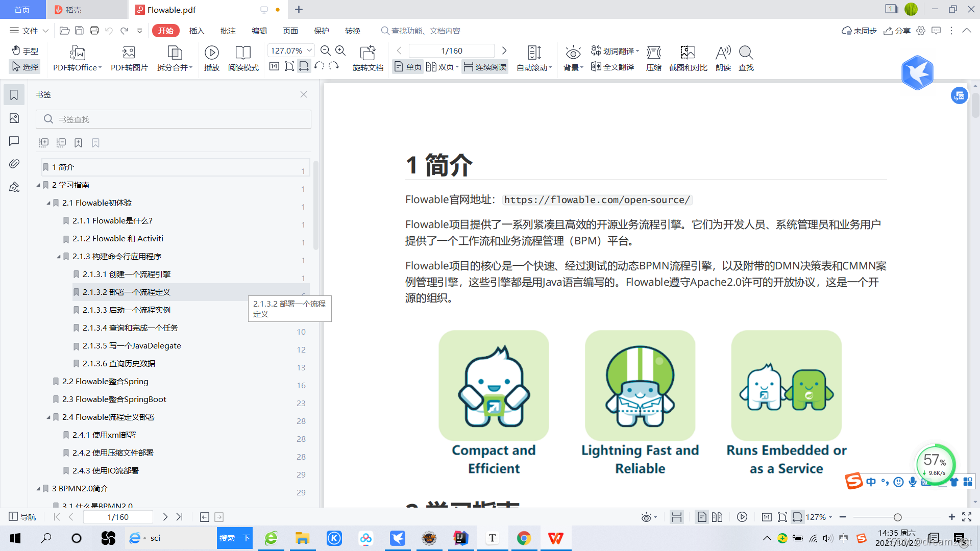
Task: Open the attachments paperclip sidebar panel
Action: (x=14, y=164)
